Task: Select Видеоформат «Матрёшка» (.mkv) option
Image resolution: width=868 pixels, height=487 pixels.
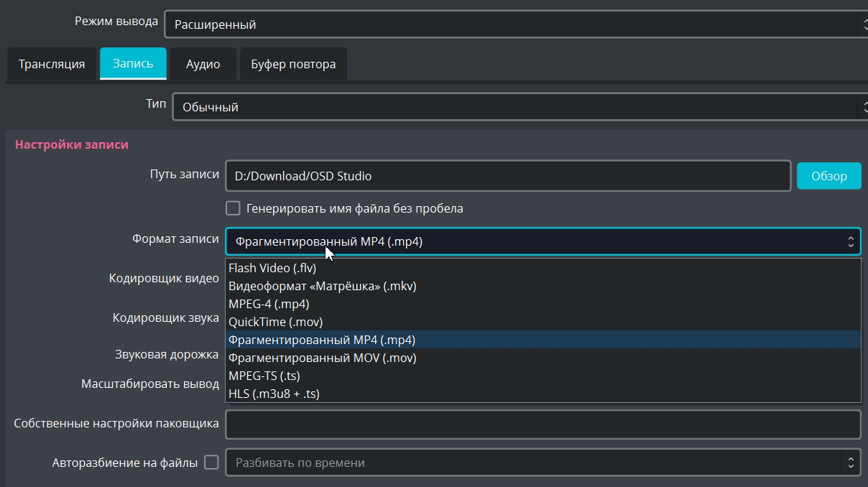Action: pos(322,286)
